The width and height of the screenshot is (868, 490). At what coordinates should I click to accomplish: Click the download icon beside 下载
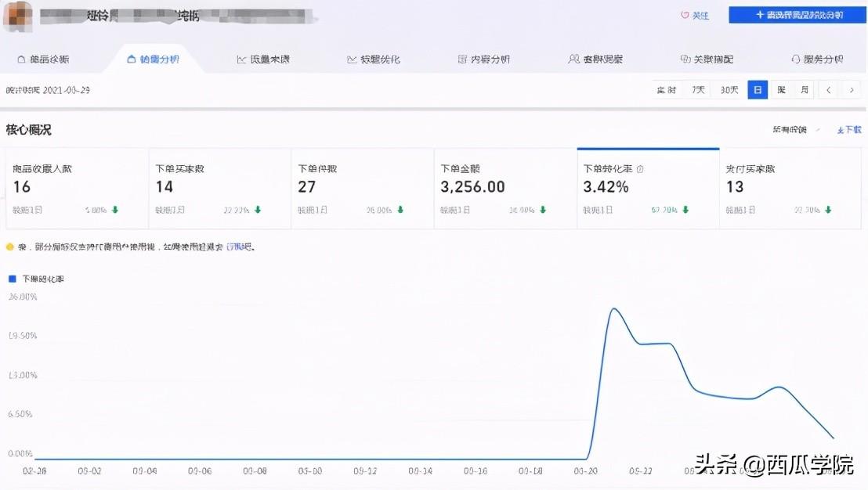point(840,130)
